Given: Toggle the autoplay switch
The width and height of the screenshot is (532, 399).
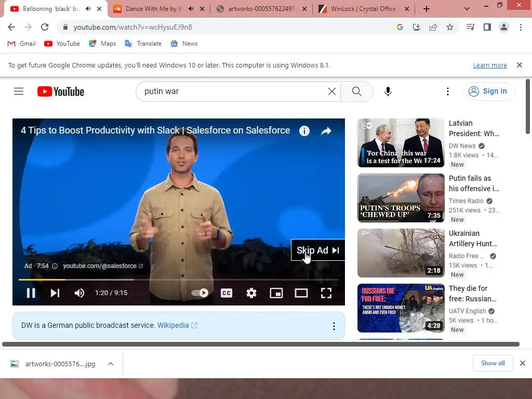Looking at the screenshot, I should point(200,293).
